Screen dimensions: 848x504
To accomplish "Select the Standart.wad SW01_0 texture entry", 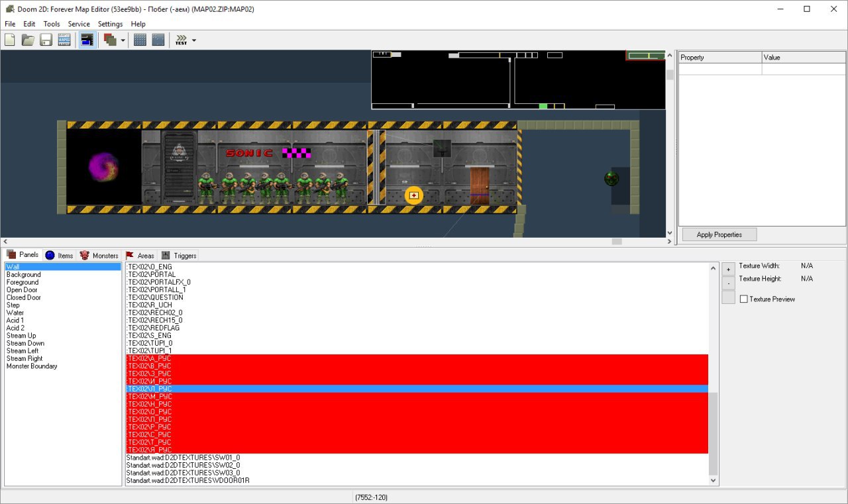I will coord(417,458).
